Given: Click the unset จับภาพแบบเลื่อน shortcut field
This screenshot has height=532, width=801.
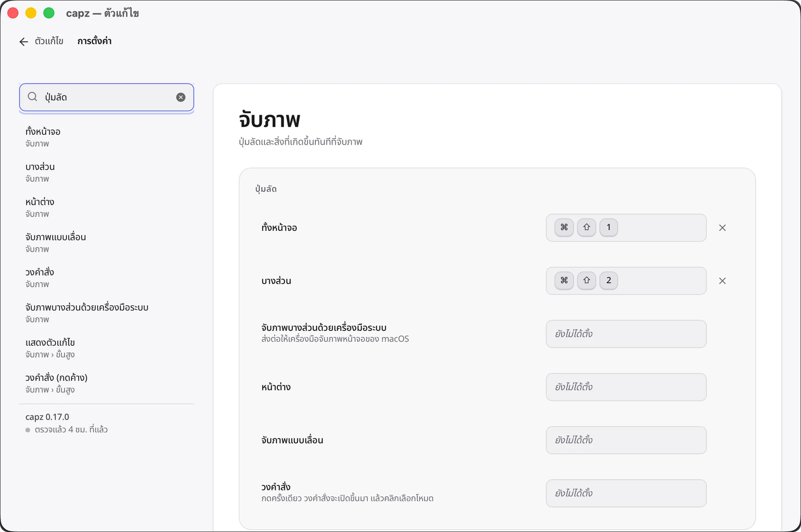Looking at the screenshot, I should point(626,440).
